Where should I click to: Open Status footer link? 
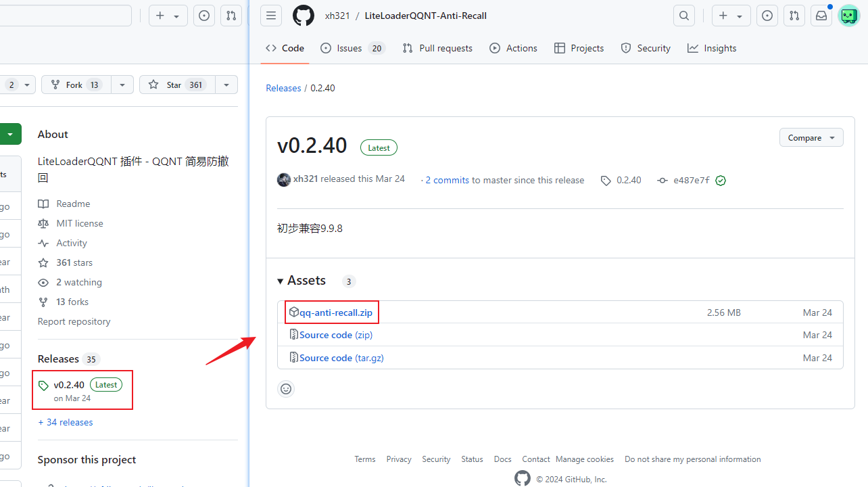pos(472,459)
